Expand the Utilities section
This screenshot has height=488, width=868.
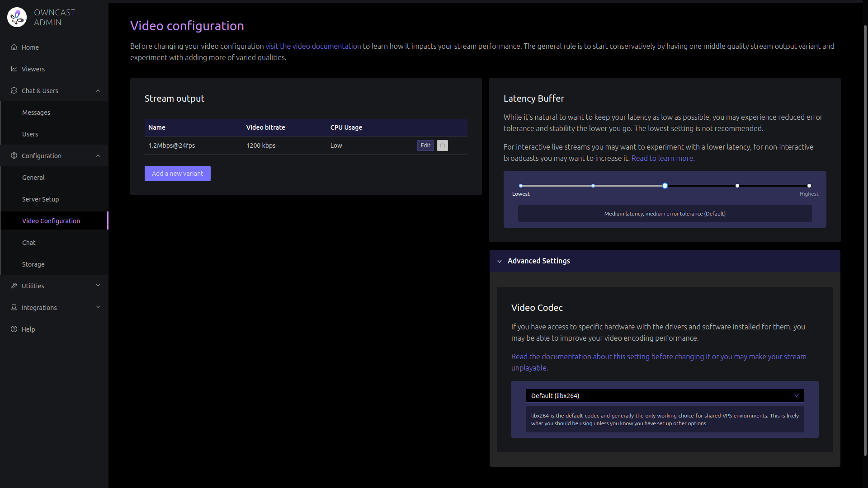98,285
